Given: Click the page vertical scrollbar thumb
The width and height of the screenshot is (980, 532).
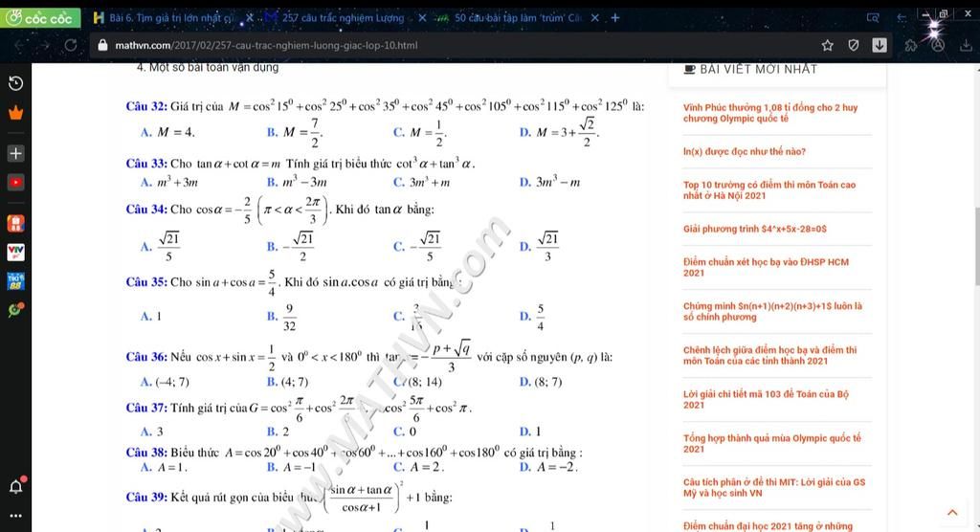Looking at the screenshot, I should (x=976, y=246).
